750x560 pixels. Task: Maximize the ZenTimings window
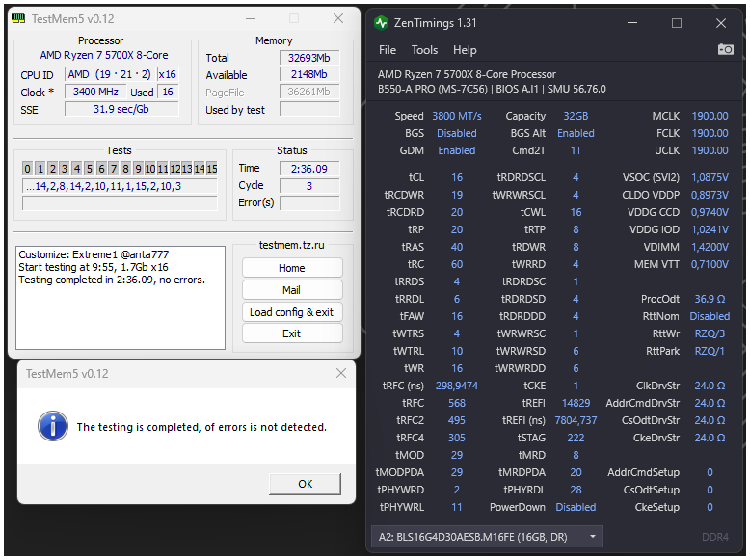(x=677, y=22)
